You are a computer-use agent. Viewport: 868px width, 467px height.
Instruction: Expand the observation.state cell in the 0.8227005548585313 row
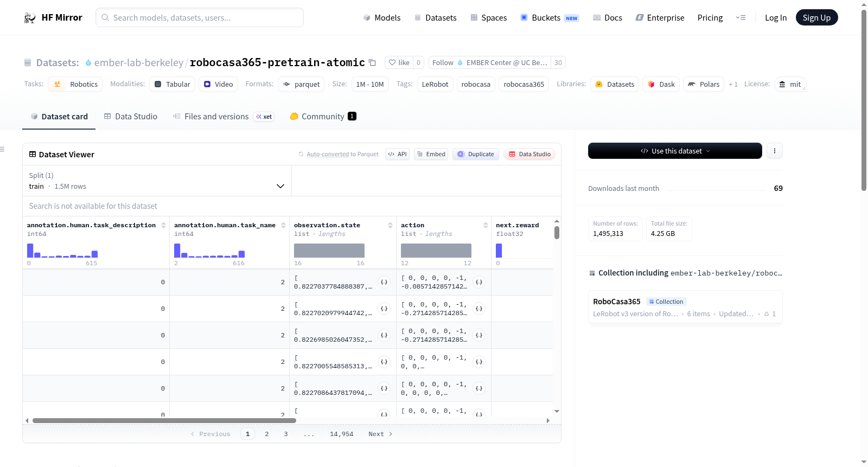pyautogui.click(x=384, y=362)
